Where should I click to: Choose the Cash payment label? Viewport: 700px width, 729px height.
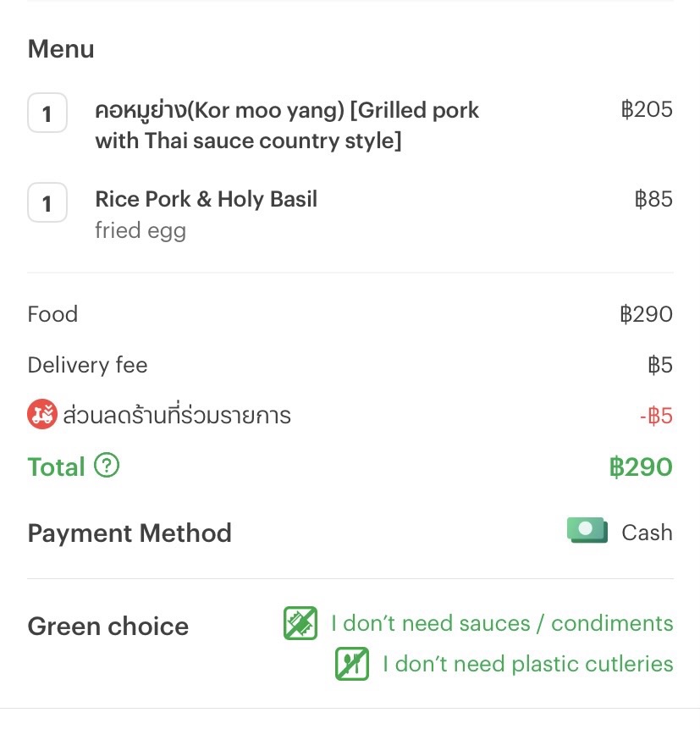647,533
